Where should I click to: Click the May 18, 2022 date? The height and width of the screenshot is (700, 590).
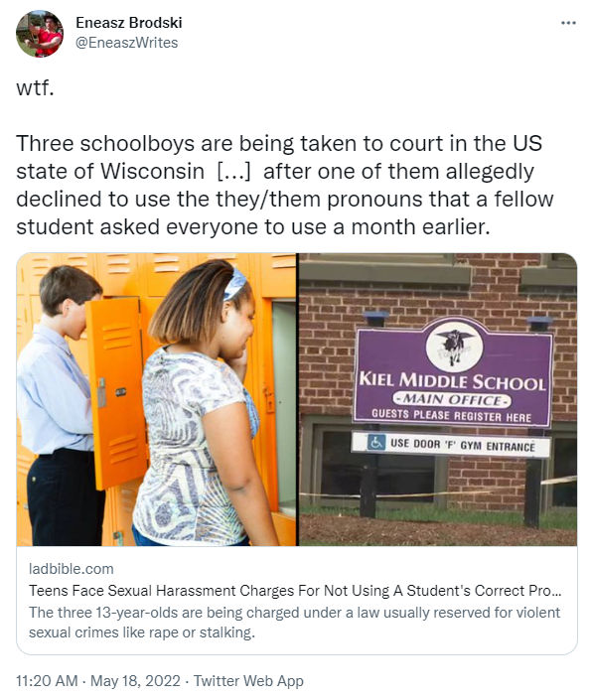coord(135,681)
